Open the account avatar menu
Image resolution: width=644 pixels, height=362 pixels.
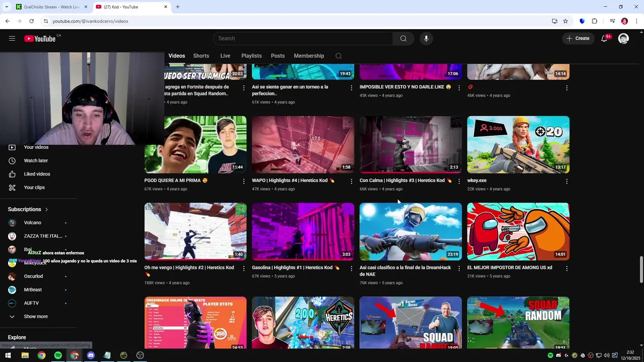point(624,39)
